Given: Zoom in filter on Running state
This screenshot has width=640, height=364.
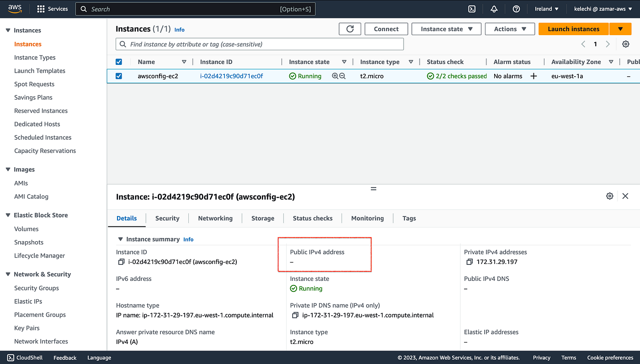Looking at the screenshot, I should 335,76.
